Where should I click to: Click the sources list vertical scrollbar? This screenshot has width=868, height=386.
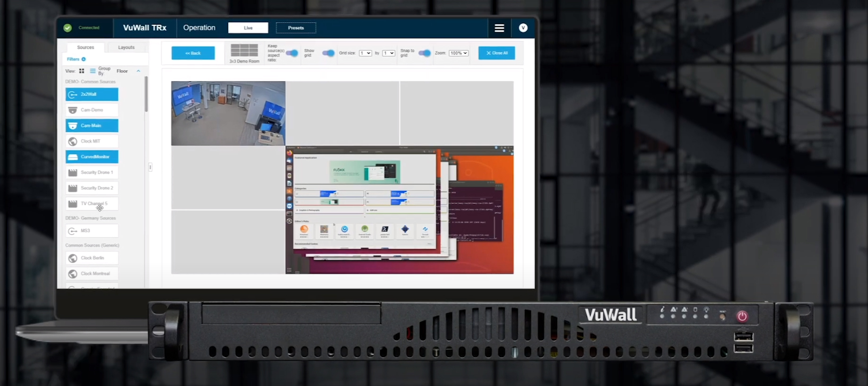(147, 95)
